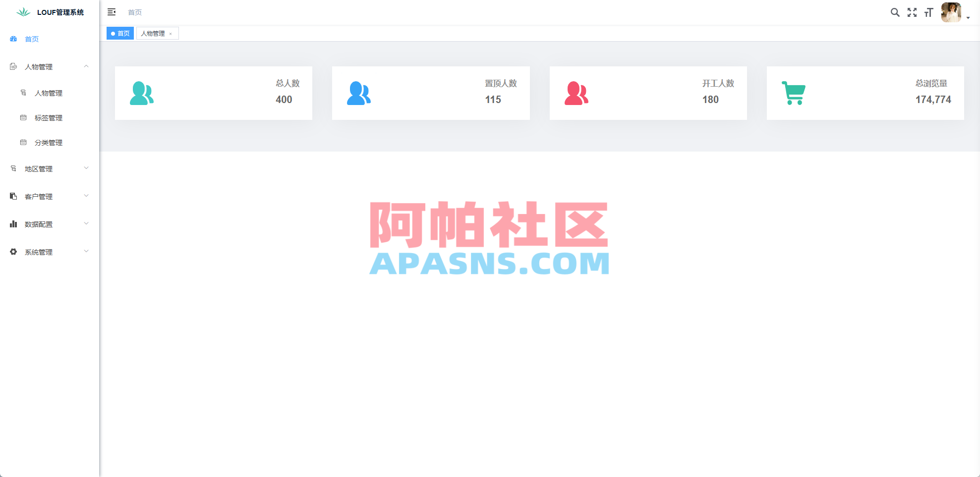980x477 pixels.
Task: Expand the 客户管理 menu chevron
Action: coord(86,196)
